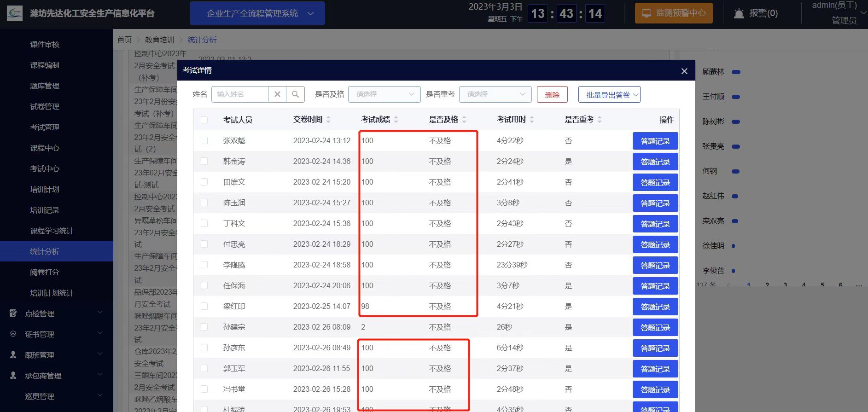View 答题记录 for 梁红印
This screenshot has width=868, height=412.
655,307
